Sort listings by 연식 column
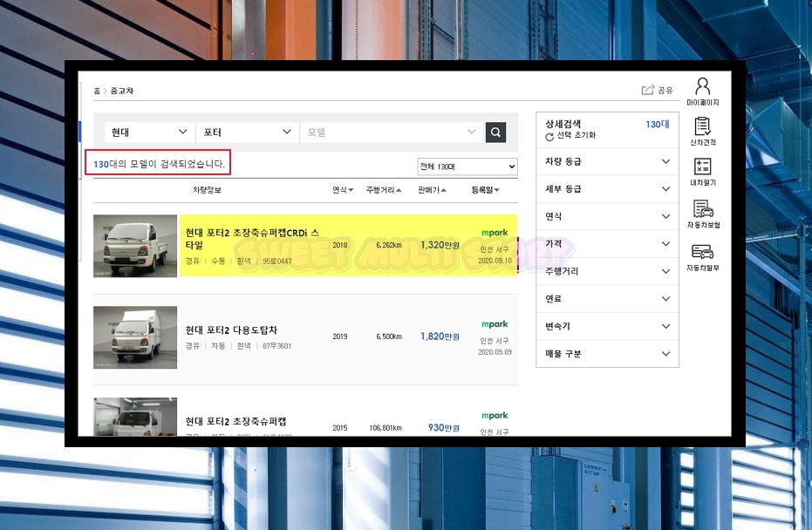The height and width of the screenshot is (530, 812). click(343, 190)
